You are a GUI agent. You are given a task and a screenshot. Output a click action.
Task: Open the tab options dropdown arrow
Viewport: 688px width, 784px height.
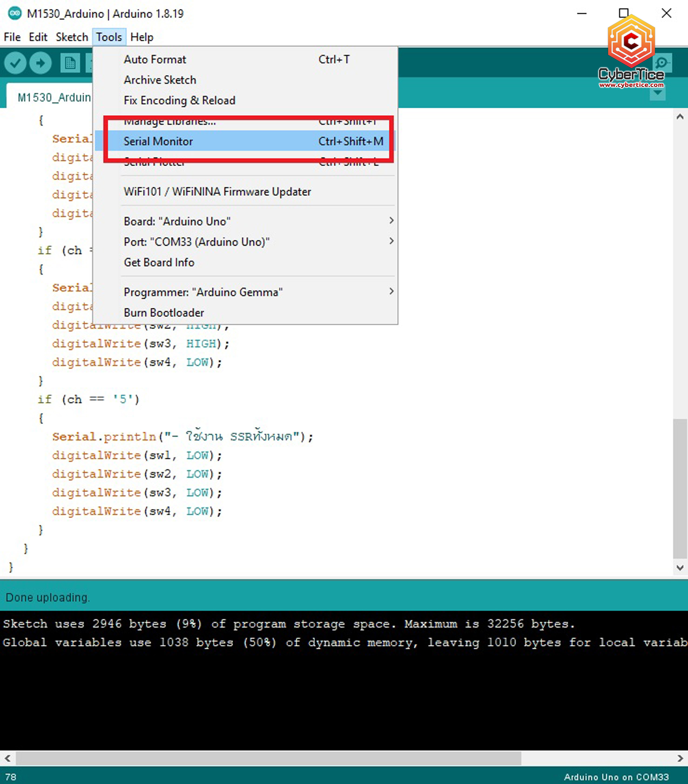658,93
